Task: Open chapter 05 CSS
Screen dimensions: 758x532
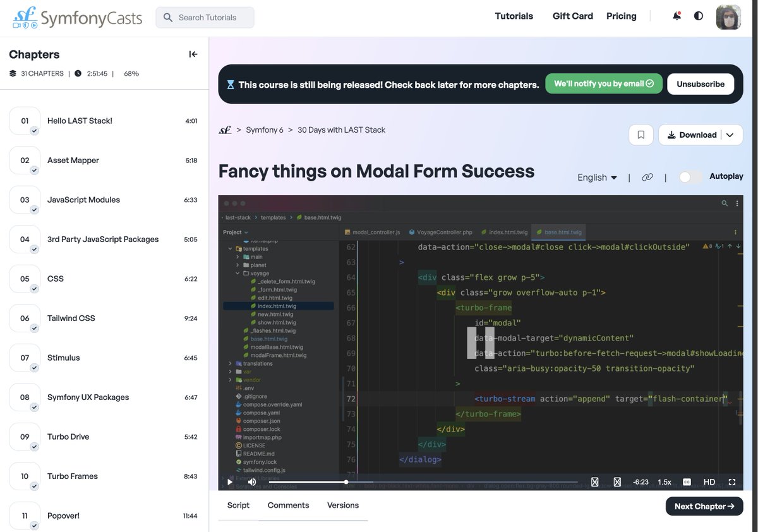Action: click(104, 279)
